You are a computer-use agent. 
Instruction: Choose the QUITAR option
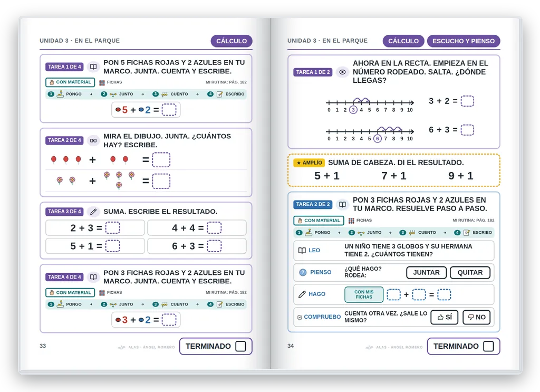470,272
